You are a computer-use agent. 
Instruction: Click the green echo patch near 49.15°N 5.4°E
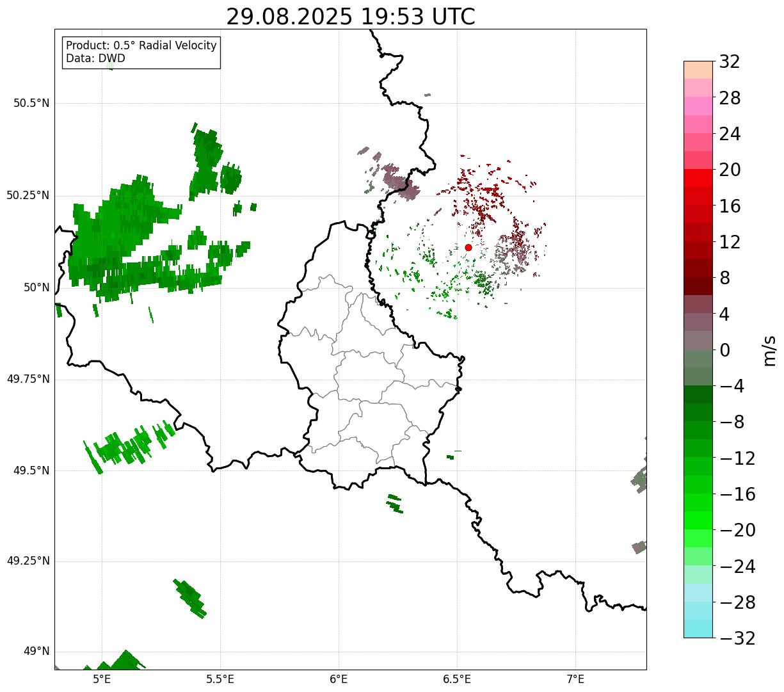click(190, 599)
